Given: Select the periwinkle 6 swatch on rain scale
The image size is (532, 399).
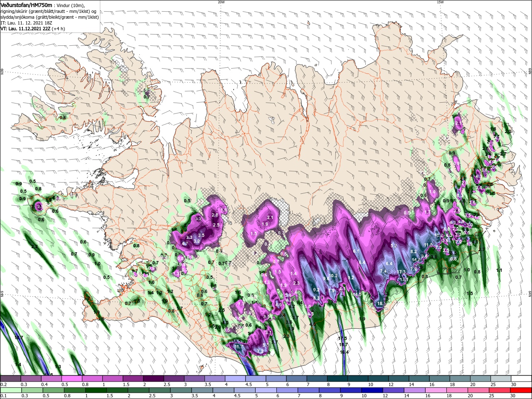Looking at the screenshot, I should coord(287,390).
